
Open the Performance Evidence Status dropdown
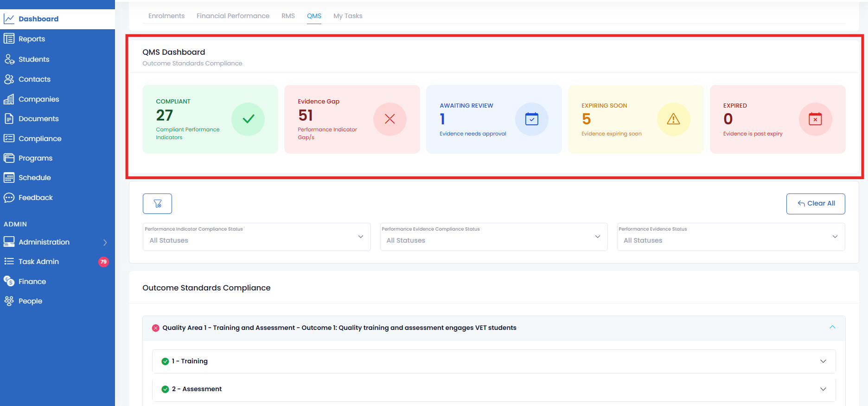731,237
